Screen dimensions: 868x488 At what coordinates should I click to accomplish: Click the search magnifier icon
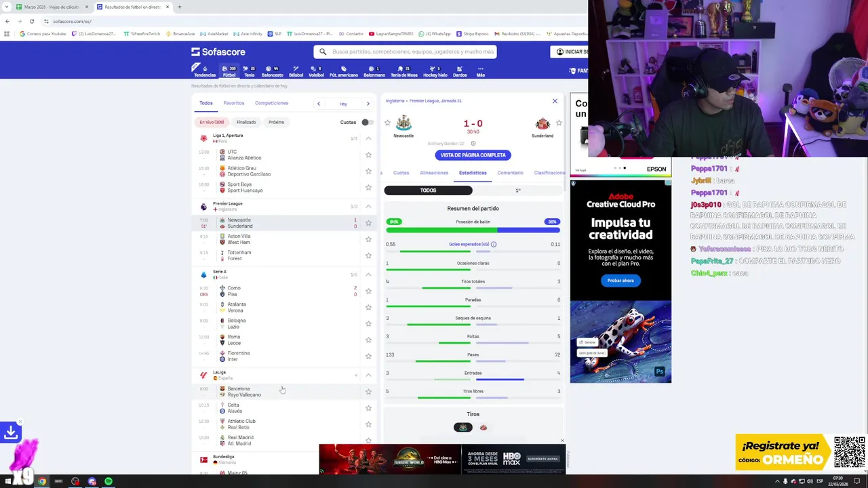[323, 52]
